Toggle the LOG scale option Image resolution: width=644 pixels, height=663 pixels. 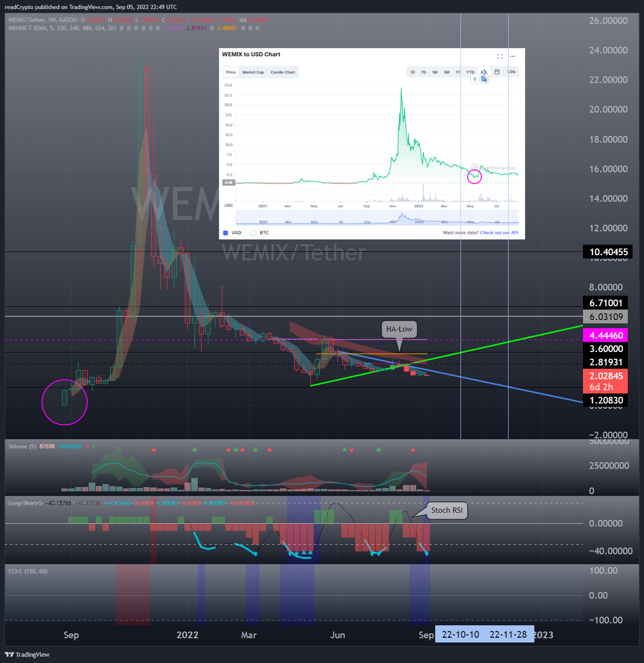tap(511, 72)
